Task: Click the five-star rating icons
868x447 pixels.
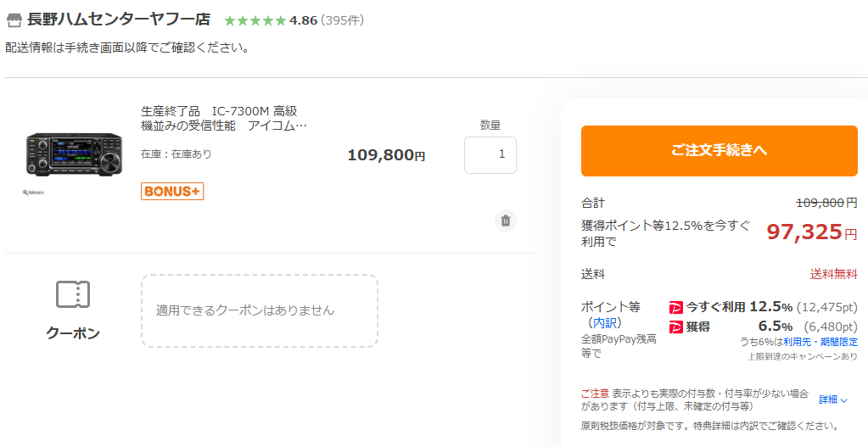Action: tap(255, 20)
